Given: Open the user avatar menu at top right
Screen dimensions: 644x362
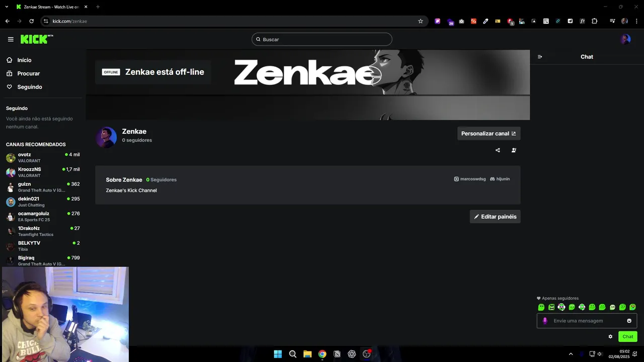Looking at the screenshot, I should [x=625, y=39].
